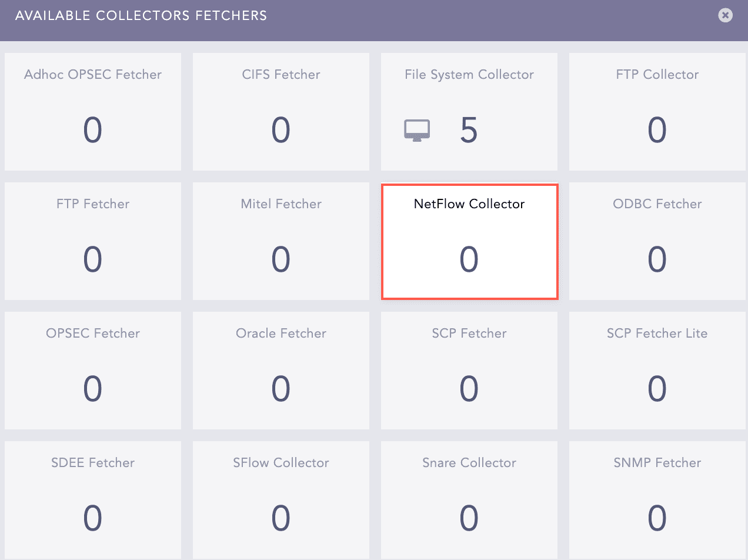Click the count on File System Collector
Viewport: 748px width, 560px height.
click(469, 131)
